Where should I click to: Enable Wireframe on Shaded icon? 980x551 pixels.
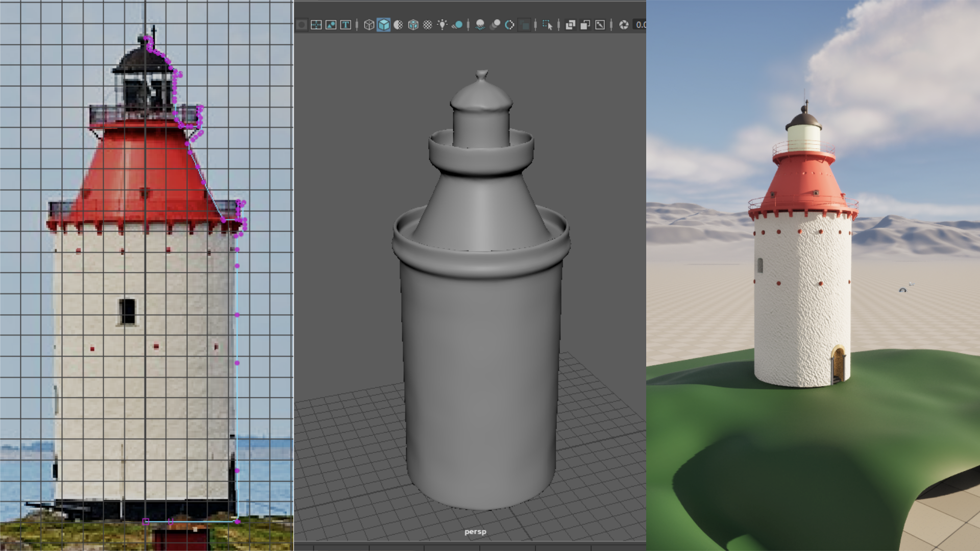point(413,24)
